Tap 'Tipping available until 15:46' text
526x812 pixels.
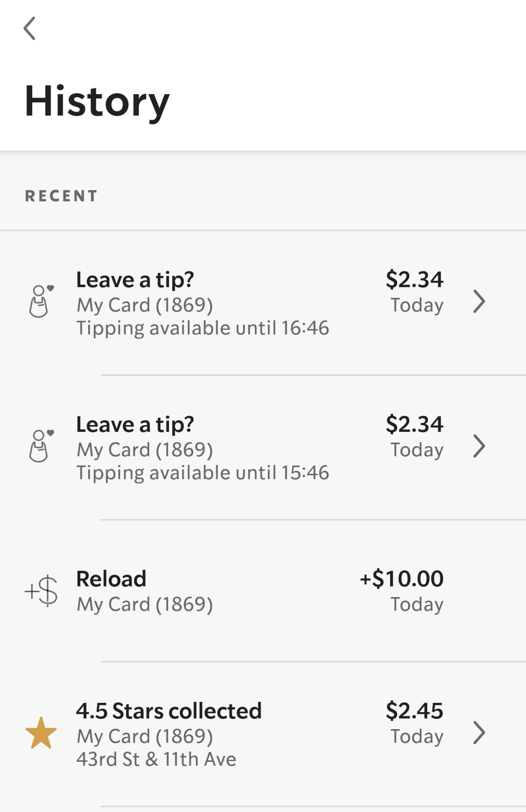click(x=203, y=473)
